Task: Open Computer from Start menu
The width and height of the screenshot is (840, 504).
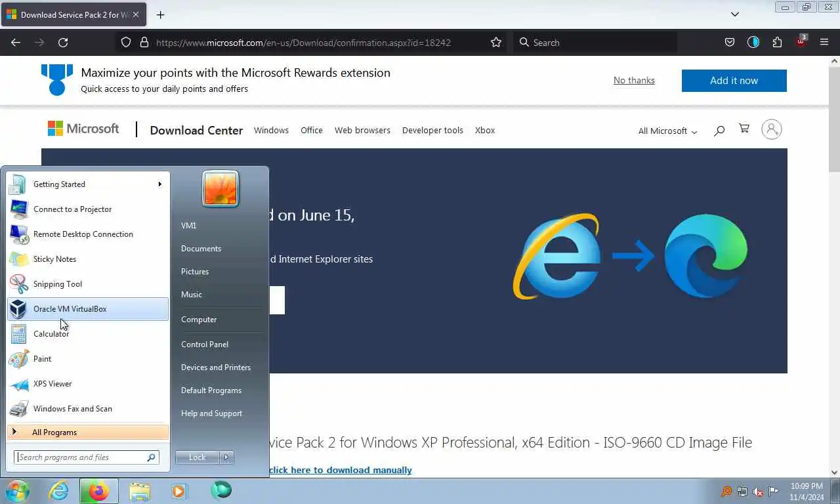Action: [199, 320]
